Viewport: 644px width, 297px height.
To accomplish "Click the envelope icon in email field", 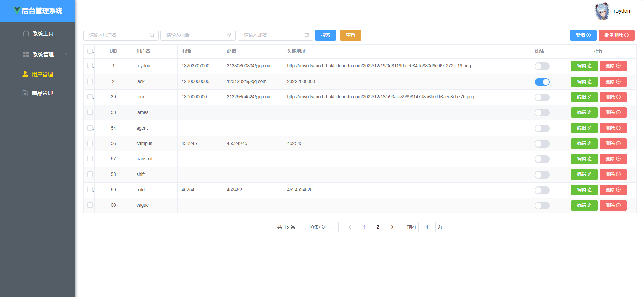I will [x=307, y=35].
